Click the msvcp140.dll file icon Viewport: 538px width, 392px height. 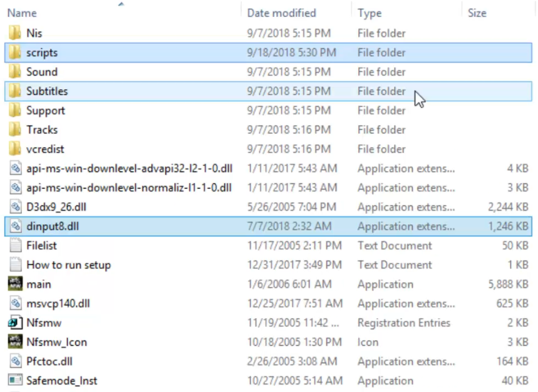click(16, 304)
